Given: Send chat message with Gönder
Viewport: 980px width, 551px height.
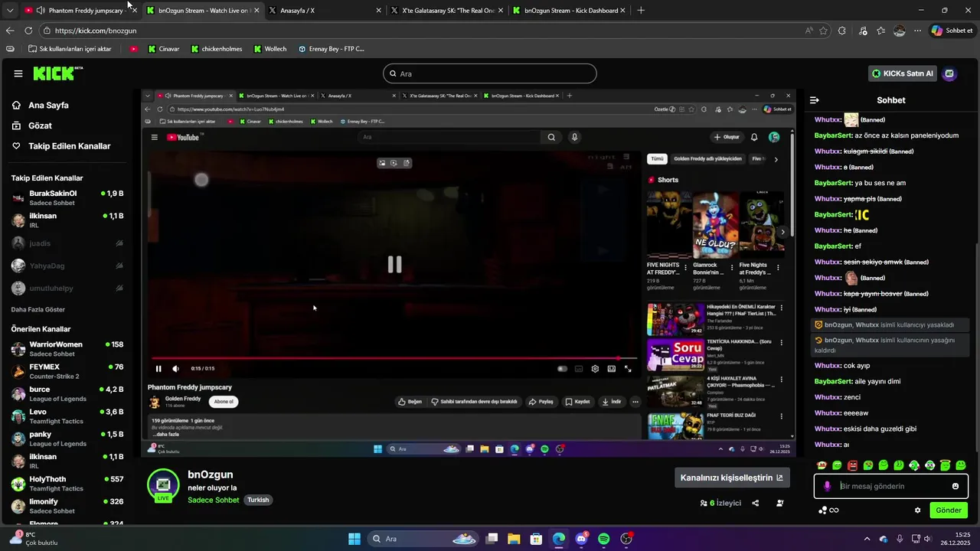Looking at the screenshot, I should pos(948,510).
